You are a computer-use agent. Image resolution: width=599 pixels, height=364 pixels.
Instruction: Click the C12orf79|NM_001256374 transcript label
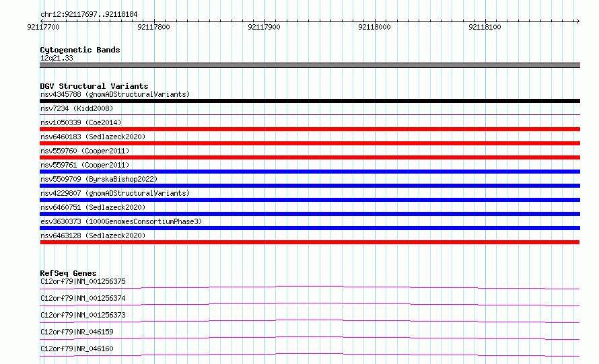coord(83,298)
